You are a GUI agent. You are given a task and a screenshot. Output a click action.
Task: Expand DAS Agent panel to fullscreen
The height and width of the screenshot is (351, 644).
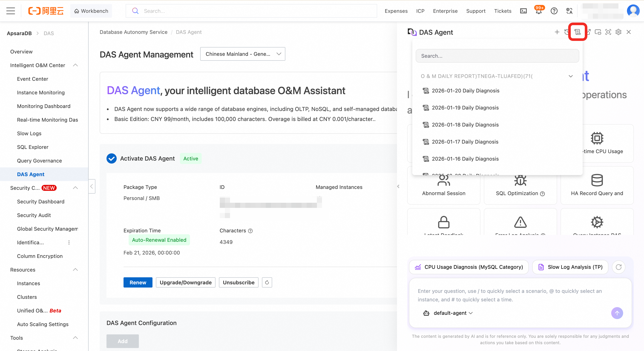click(x=608, y=32)
